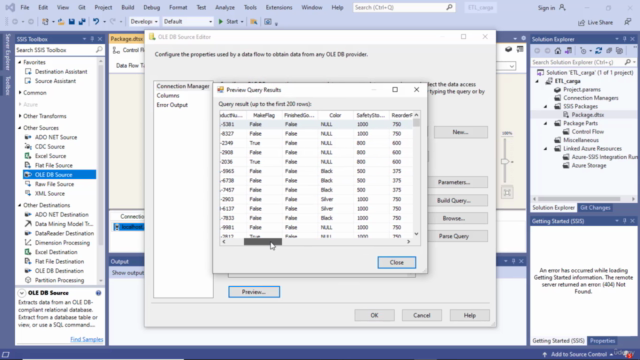This screenshot has width=640, height=360.
Task: Click the Search SSIS Toolbox field
Action: (56, 50)
